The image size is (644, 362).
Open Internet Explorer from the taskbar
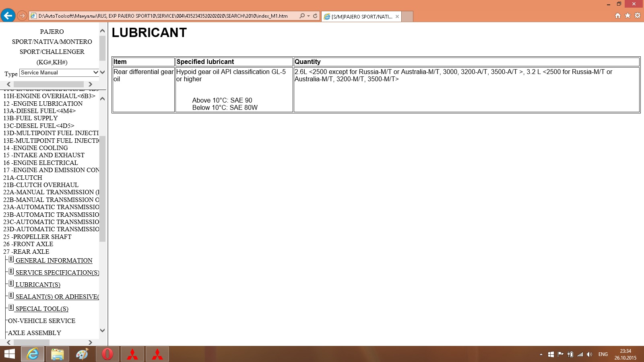click(x=33, y=354)
